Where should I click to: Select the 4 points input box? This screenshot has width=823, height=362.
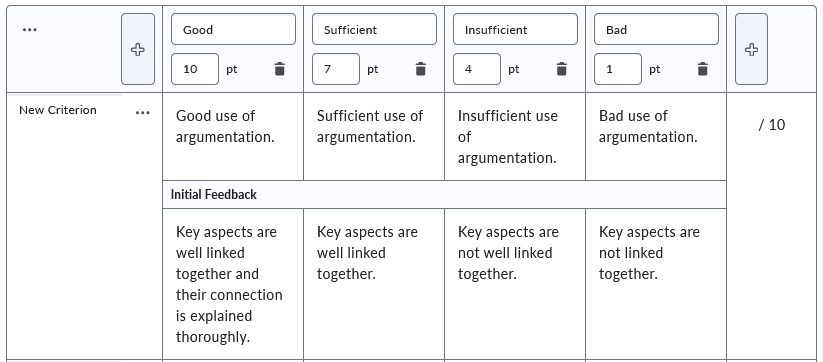(x=477, y=69)
